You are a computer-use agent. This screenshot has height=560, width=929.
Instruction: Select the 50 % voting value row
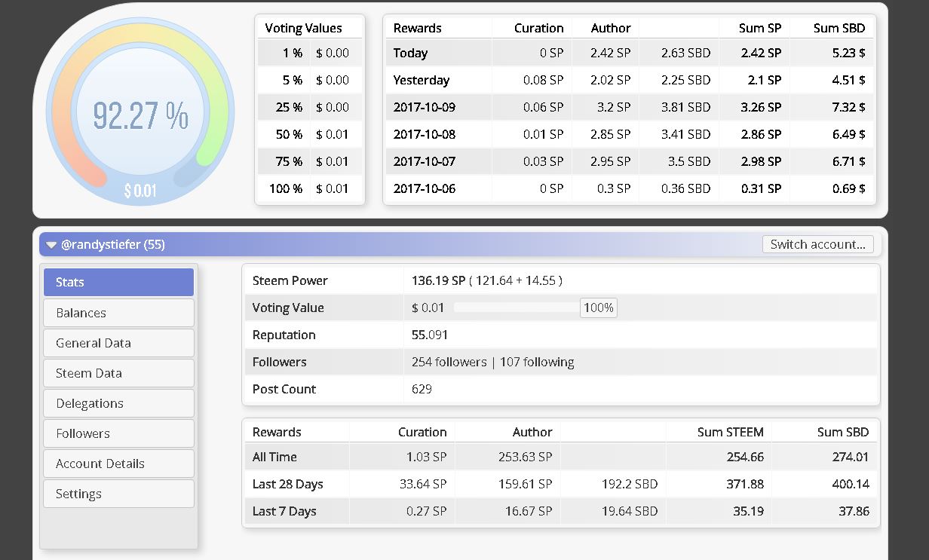pos(310,134)
